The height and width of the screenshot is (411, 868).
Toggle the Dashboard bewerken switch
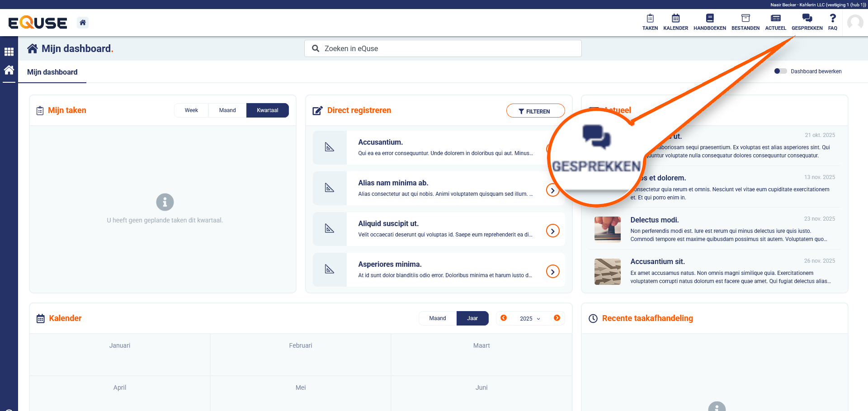click(x=780, y=71)
